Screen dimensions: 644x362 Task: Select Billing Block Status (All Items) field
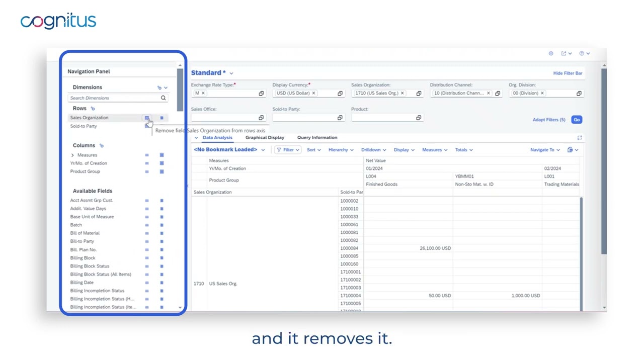click(x=101, y=275)
